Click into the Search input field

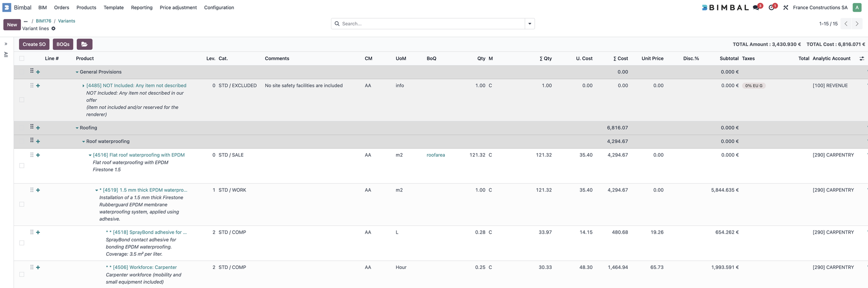(429, 24)
